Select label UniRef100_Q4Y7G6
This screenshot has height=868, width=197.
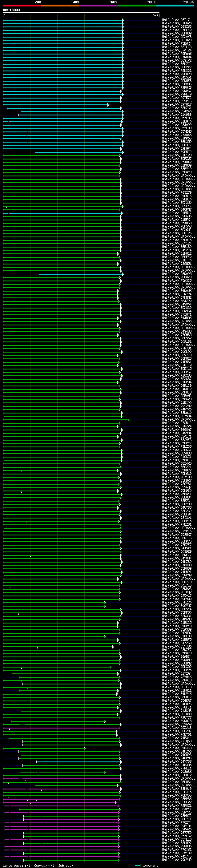[x=177, y=761]
